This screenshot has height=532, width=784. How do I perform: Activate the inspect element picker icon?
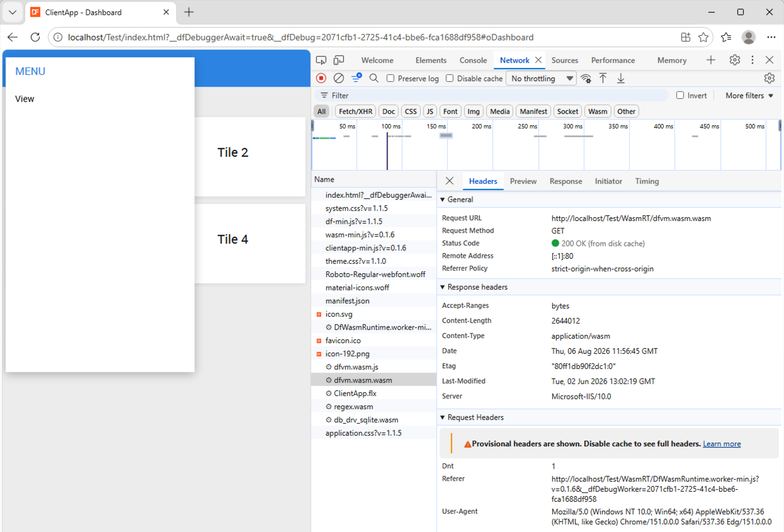pos(321,60)
